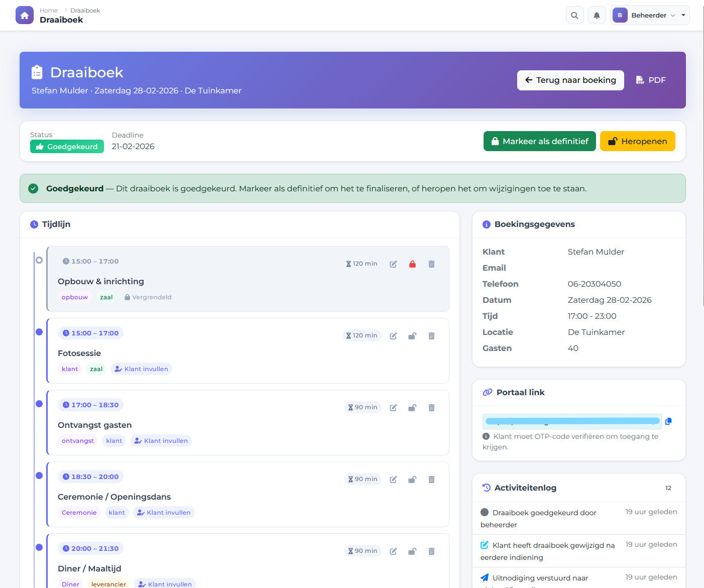Delete the Ontvangst gasten item
Screen dimensions: 704x588
[x=431, y=408]
